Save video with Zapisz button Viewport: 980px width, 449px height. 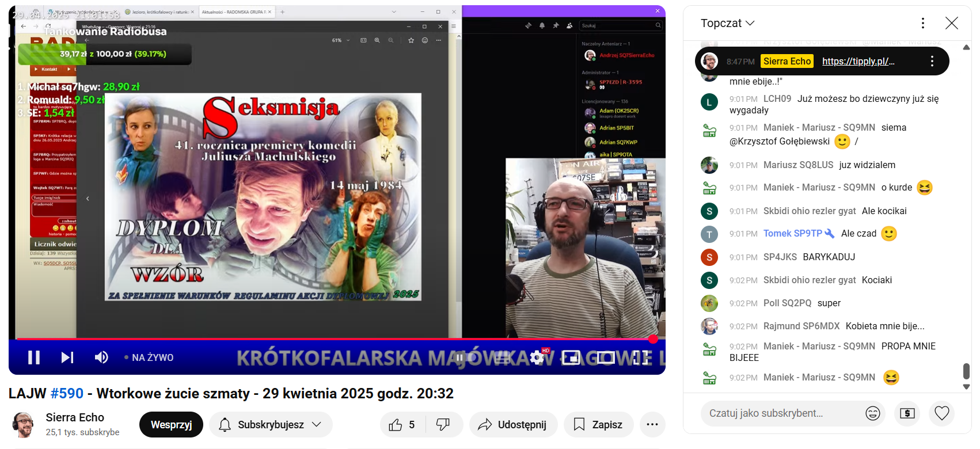click(598, 425)
